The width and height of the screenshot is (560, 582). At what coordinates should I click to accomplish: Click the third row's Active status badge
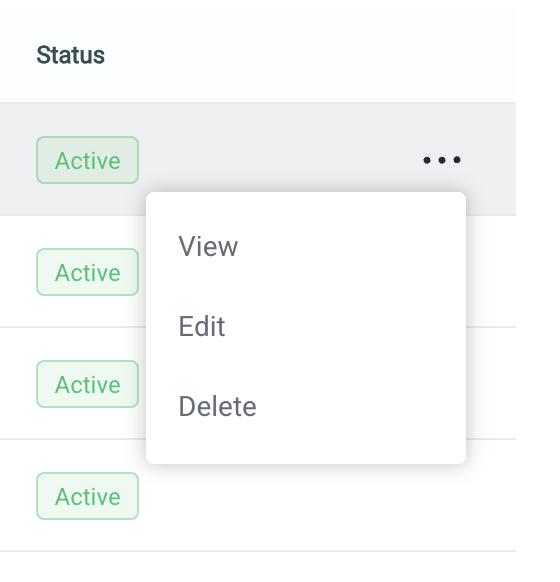pyautogui.click(x=88, y=384)
